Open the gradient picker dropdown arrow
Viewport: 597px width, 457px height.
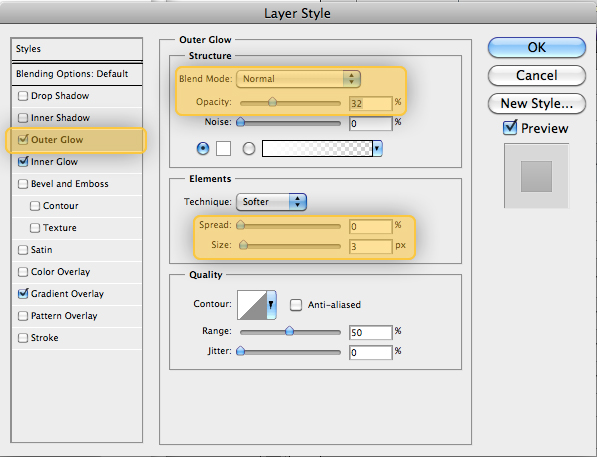tap(377, 148)
